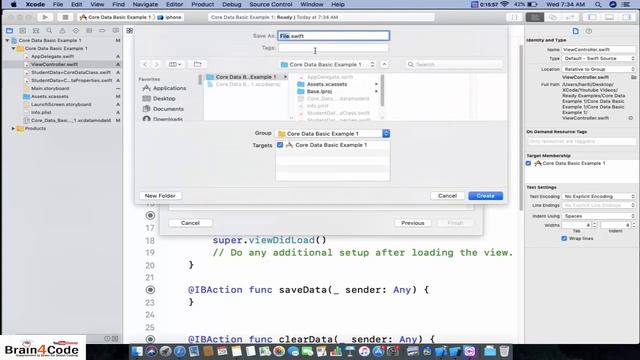Select Assets.xcassets folder in save dialog browser

coord(327,84)
